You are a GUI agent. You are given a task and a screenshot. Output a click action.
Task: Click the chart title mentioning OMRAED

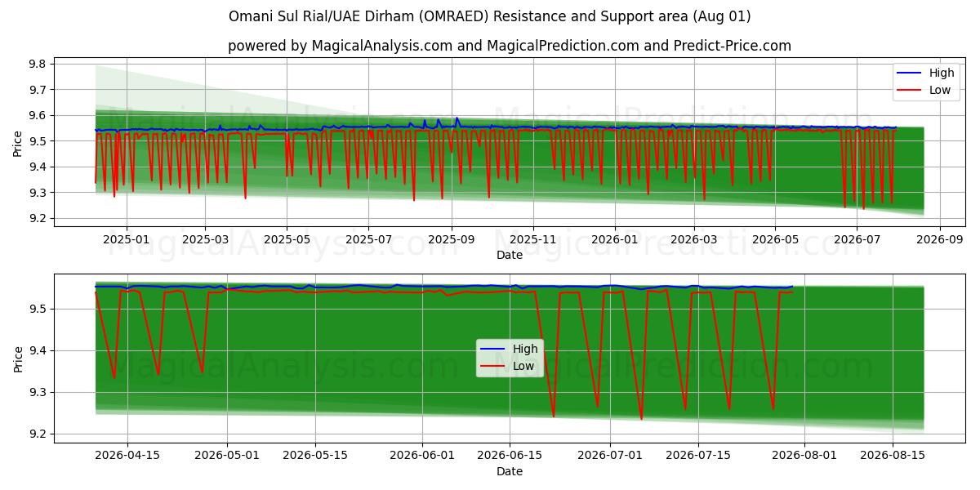point(490,16)
